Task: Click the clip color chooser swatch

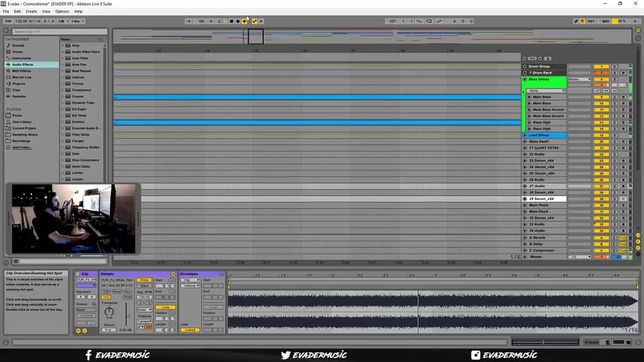Action: (86, 285)
